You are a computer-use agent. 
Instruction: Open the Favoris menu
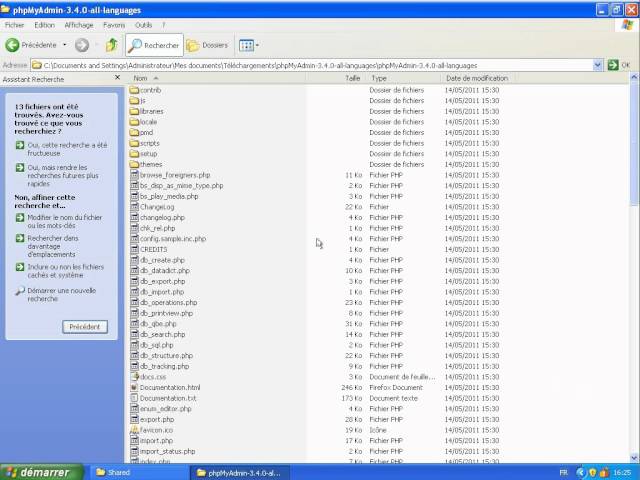[x=114, y=25]
